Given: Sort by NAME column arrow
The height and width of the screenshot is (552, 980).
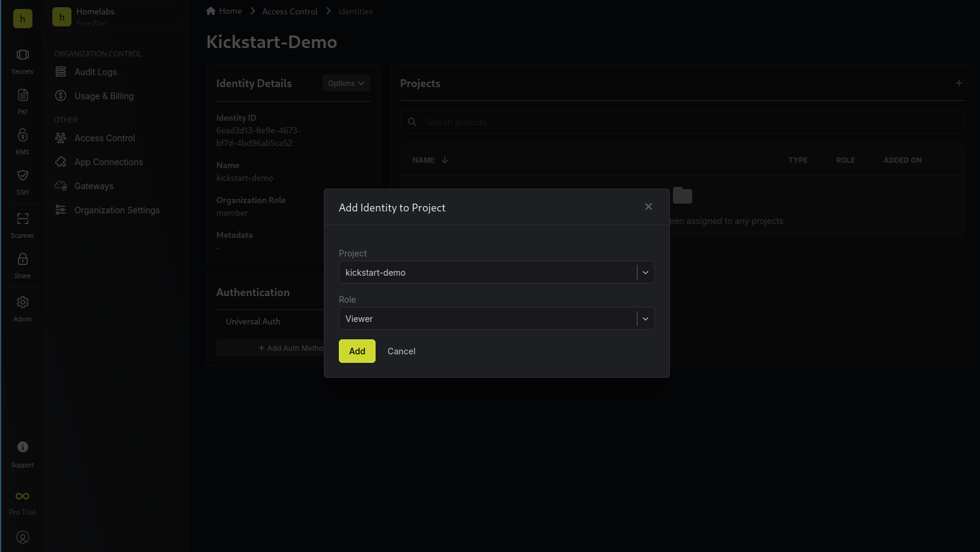Looking at the screenshot, I should [x=445, y=160].
